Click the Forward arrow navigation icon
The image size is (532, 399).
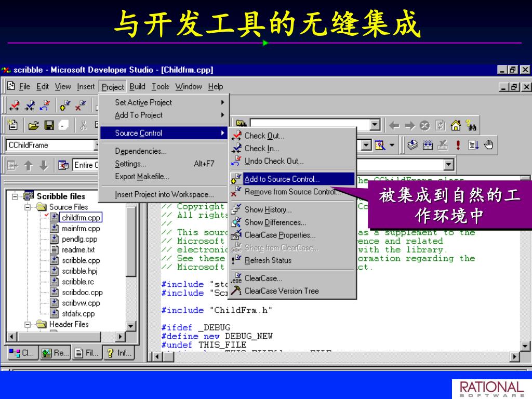(409, 126)
